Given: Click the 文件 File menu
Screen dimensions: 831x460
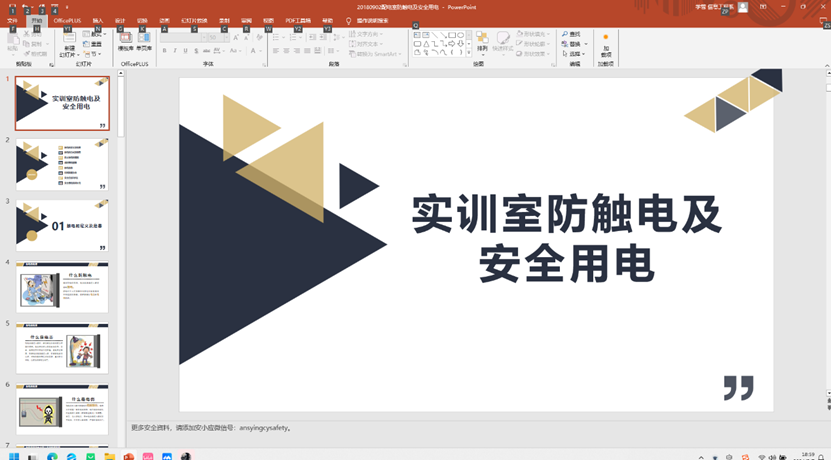Looking at the screenshot, I should pyautogui.click(x=12, y=20).
